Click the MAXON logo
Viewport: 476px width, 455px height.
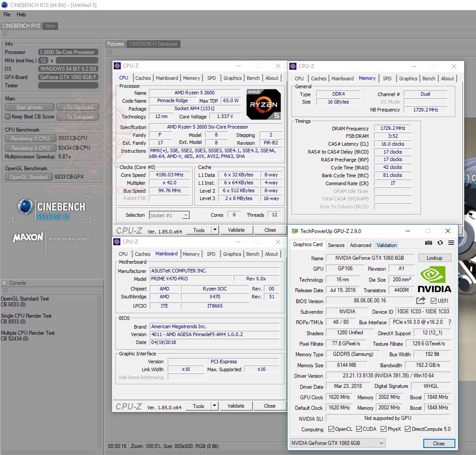click(28, 237)
